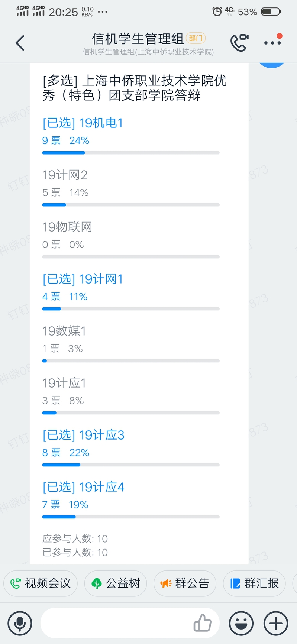Open the plus attachments menu
Image resolution: width=297 pixels, height=644 pixels.
(276, 623)
